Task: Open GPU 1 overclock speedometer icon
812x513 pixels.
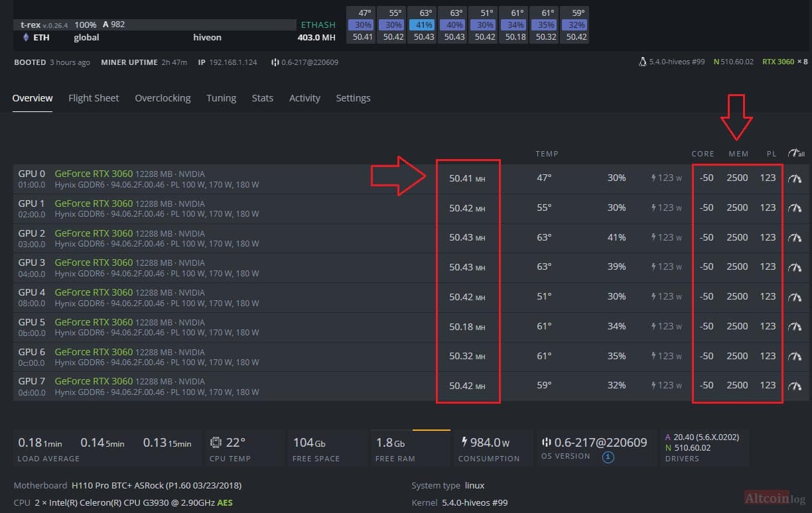Action: pyautogui.click(x=795, y=207)
